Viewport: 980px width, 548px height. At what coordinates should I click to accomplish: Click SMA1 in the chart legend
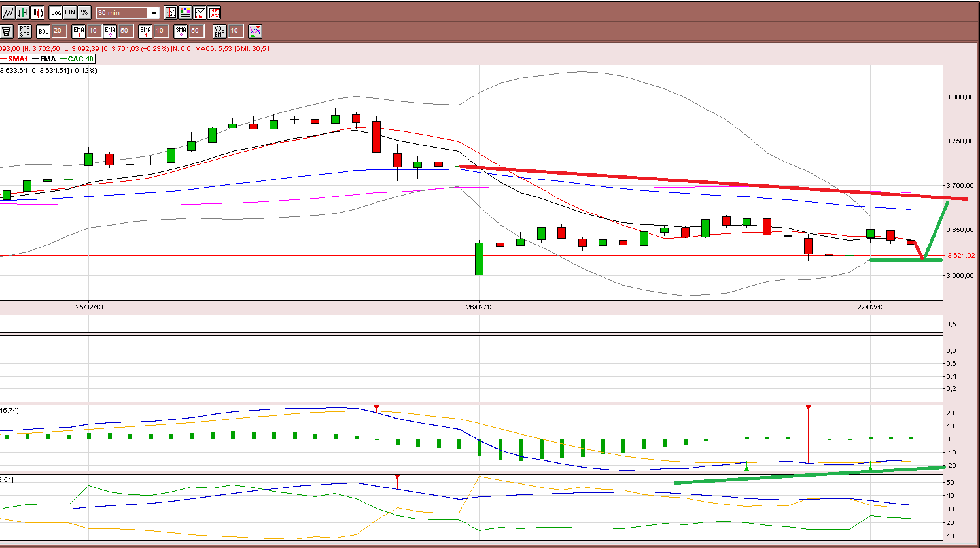click(x=18, y=59)
